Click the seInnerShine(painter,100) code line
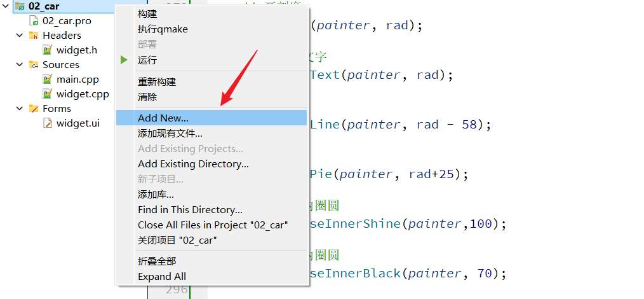Image resolution: width=644 pixels, height=299 pixels. coord(408,224)
